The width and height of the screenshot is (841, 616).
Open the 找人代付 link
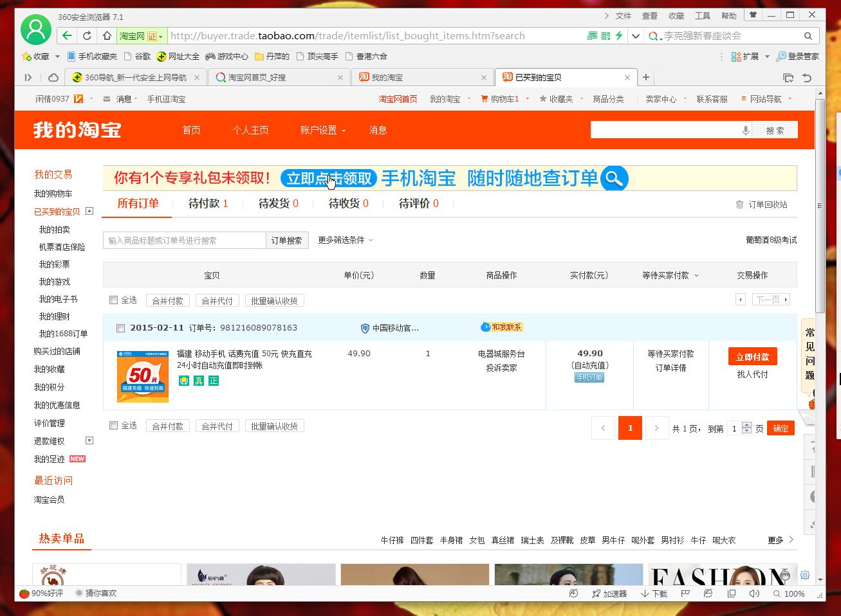click(x=752, y=375)
